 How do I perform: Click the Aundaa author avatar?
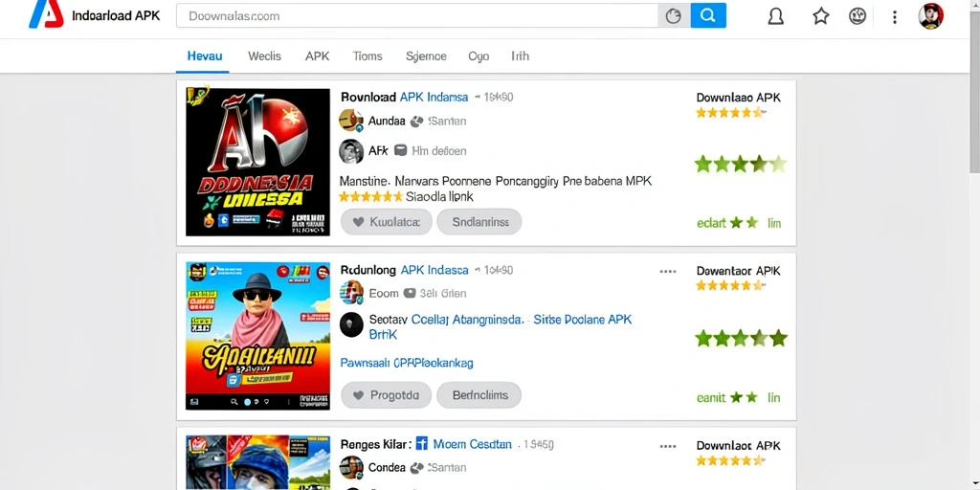[351, 121]
